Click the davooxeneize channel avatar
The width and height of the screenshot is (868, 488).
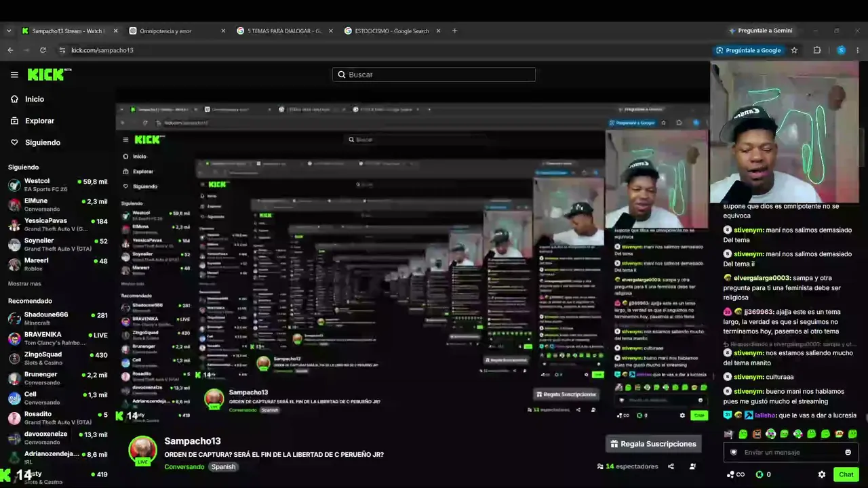pyautogui.click(x=14, y=438)
